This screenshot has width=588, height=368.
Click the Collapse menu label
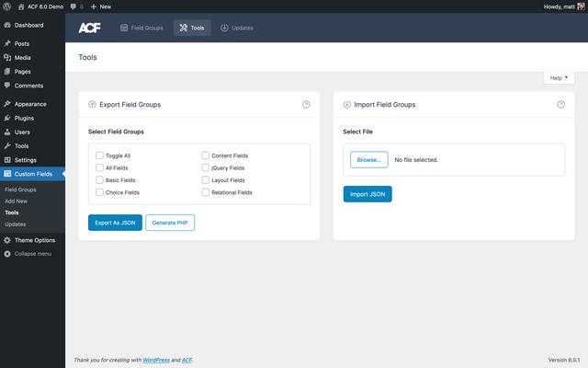33,254
